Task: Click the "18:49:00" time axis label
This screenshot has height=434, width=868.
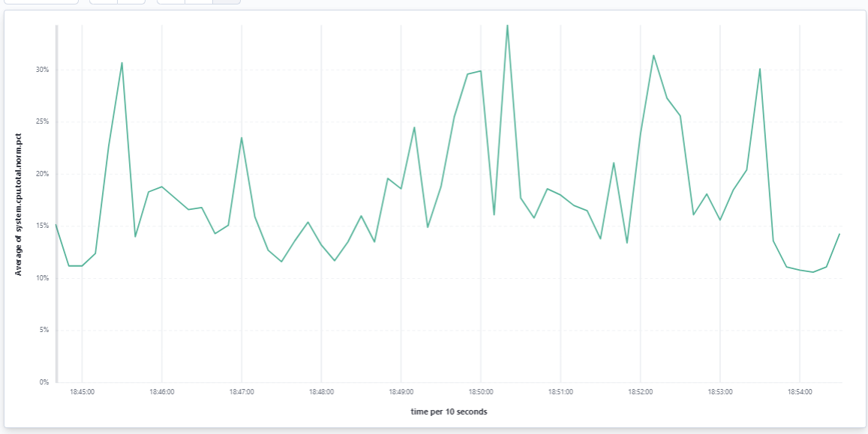Action: 401,391
